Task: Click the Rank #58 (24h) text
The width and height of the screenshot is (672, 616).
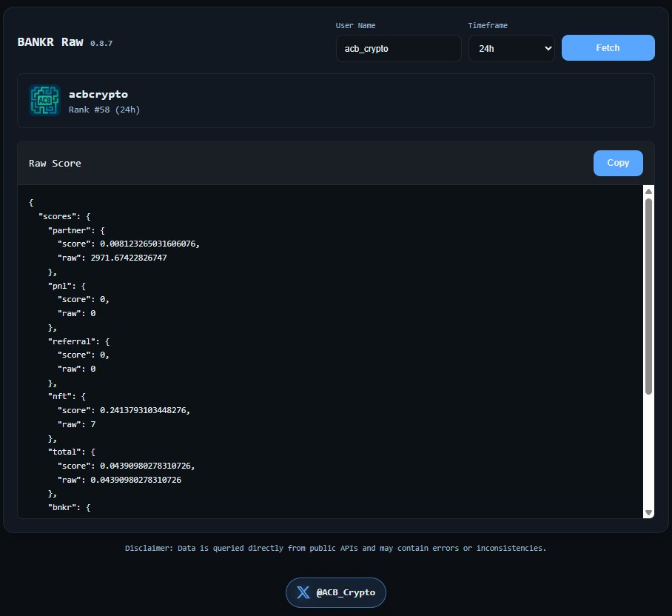Action: [104, 110]
